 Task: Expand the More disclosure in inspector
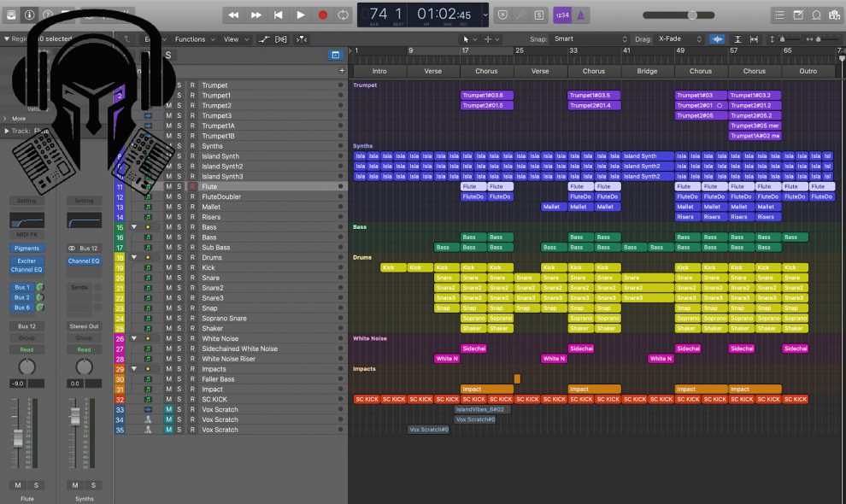click(x=5, y=119)
